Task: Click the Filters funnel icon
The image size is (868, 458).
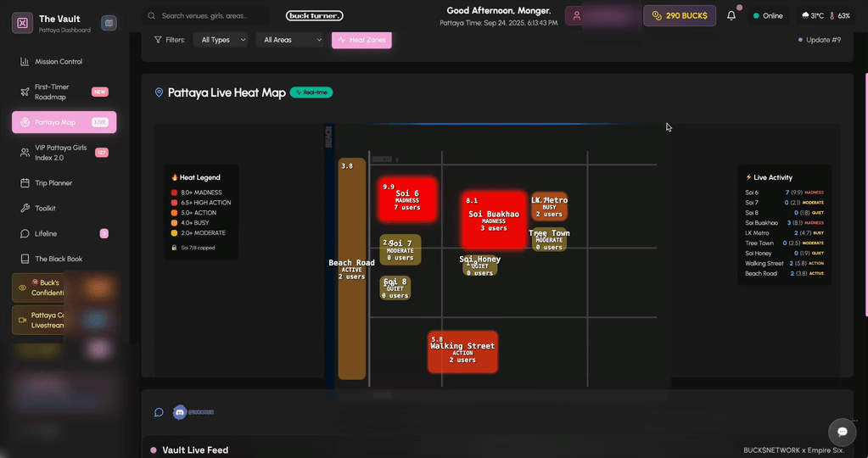Action: tap(158, 40)
